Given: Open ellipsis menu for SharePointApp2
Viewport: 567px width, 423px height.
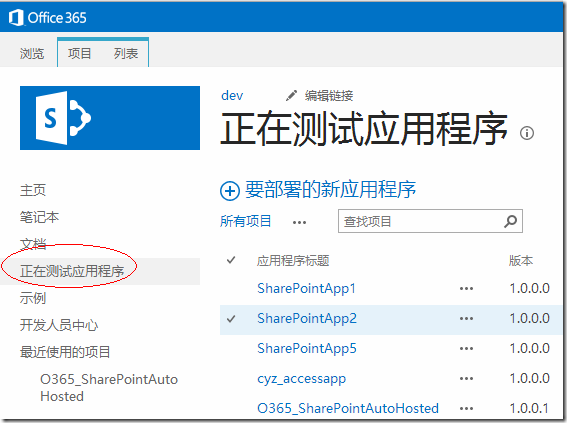Looking at the screenshot, I should tap(466, 319).
